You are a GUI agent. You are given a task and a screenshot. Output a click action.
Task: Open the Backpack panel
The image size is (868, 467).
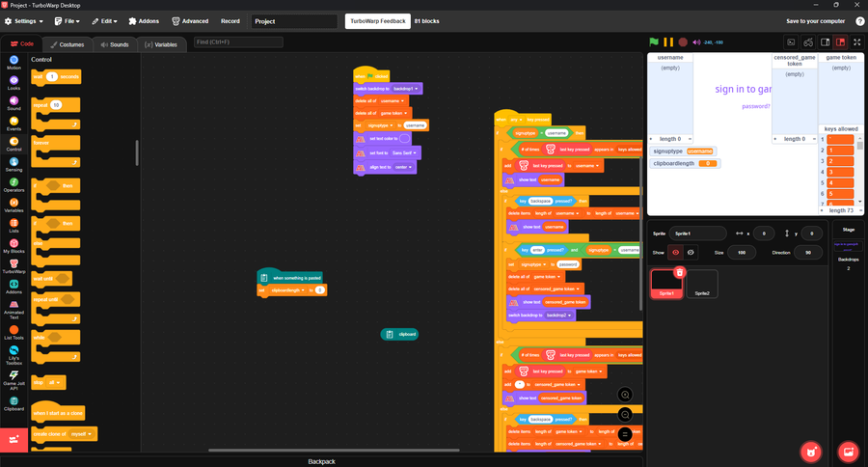coord(321,461)
